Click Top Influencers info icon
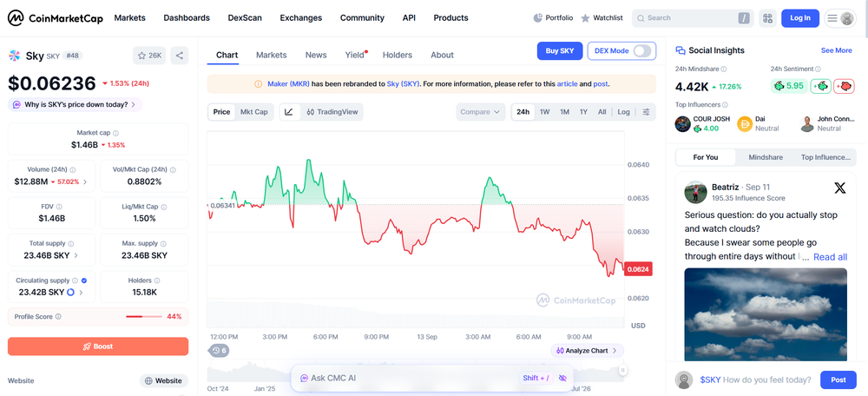The image size is (868, 396). pos(725,105)
